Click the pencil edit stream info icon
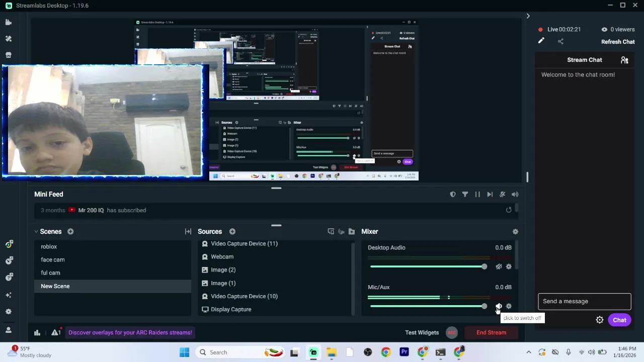 click(541, 41)
